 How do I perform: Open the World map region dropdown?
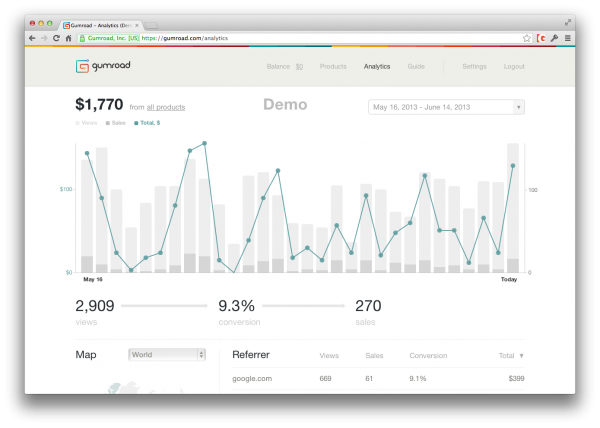167,355
